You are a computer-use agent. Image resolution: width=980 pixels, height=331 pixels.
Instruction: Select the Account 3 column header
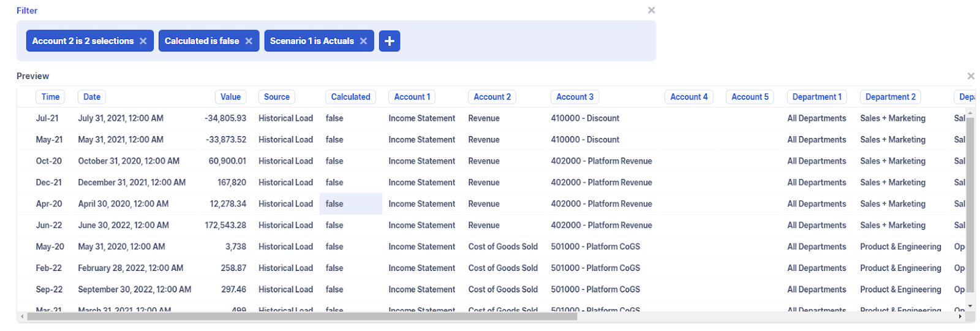[575, 97]
